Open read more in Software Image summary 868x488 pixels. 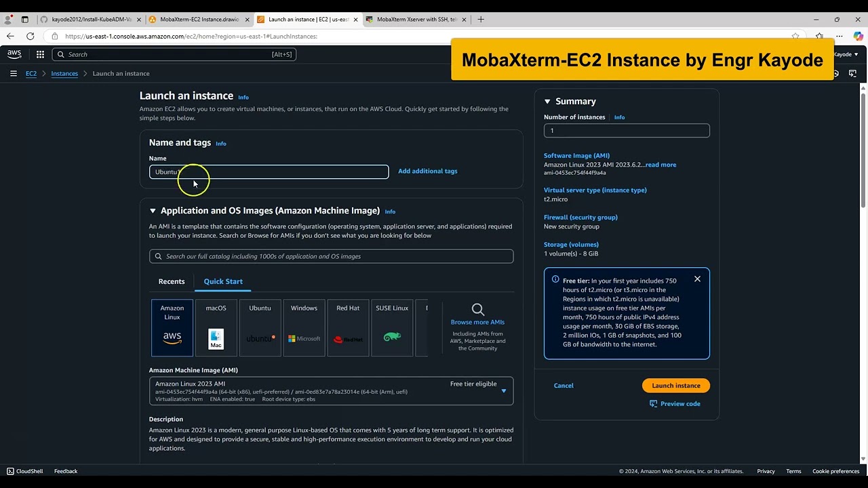pyautogui.click(x=660, y=165)
